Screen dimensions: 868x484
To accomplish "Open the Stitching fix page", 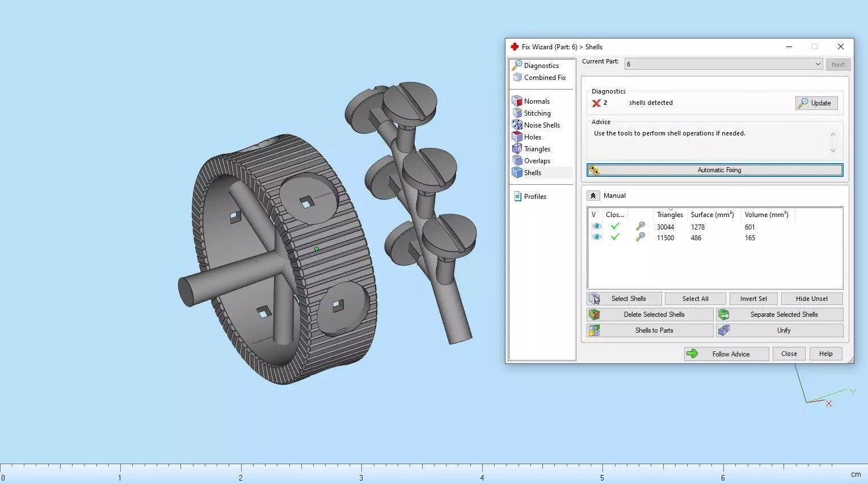I will click(537, 113).
